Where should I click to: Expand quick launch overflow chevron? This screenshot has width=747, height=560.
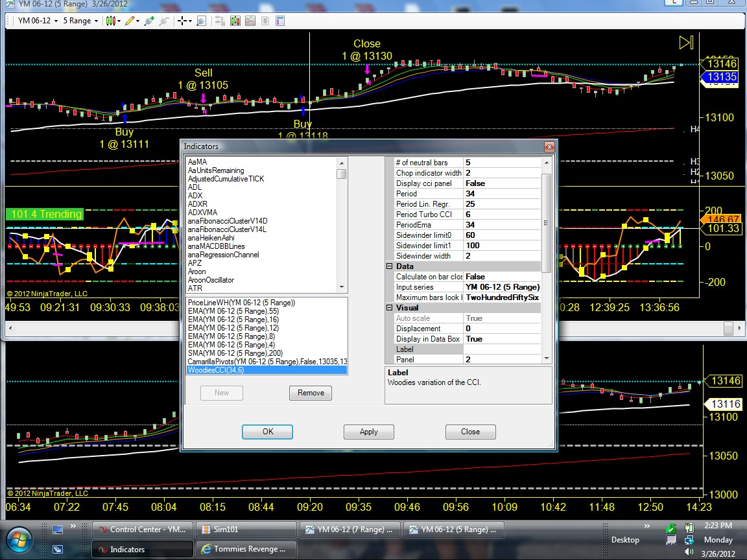click(73, 526)
